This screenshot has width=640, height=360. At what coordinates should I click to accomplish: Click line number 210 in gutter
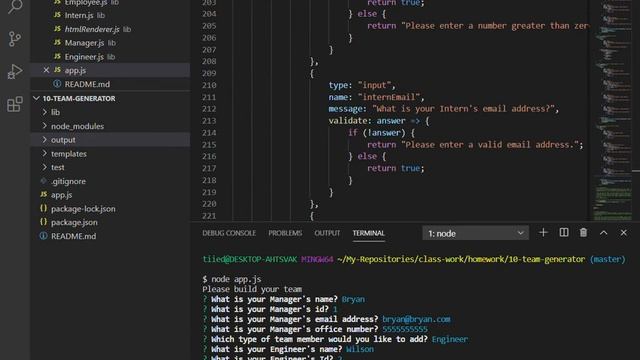209,85
